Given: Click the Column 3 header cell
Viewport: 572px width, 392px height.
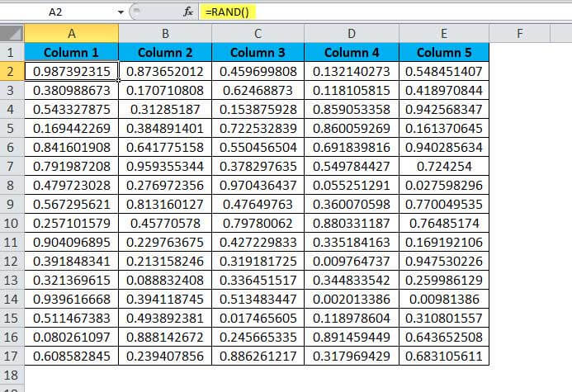Looking at the screenshot, I should [x=258, y=53].
